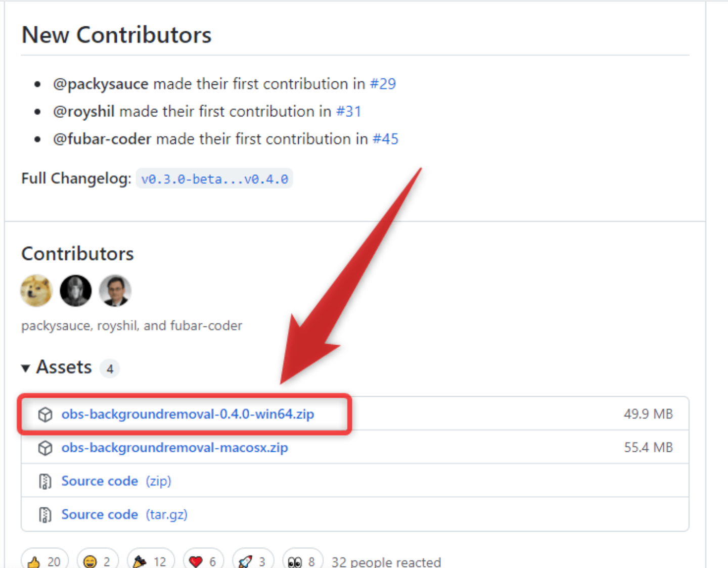Image resolution: width=728 pixels, height=568 pixels.
Task: Visit @fubar-coder profile mention
Action: (102, 139)
